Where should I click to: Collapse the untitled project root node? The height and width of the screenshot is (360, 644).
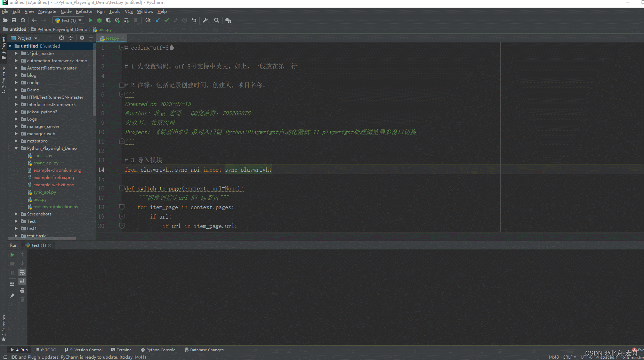(9, 46)
